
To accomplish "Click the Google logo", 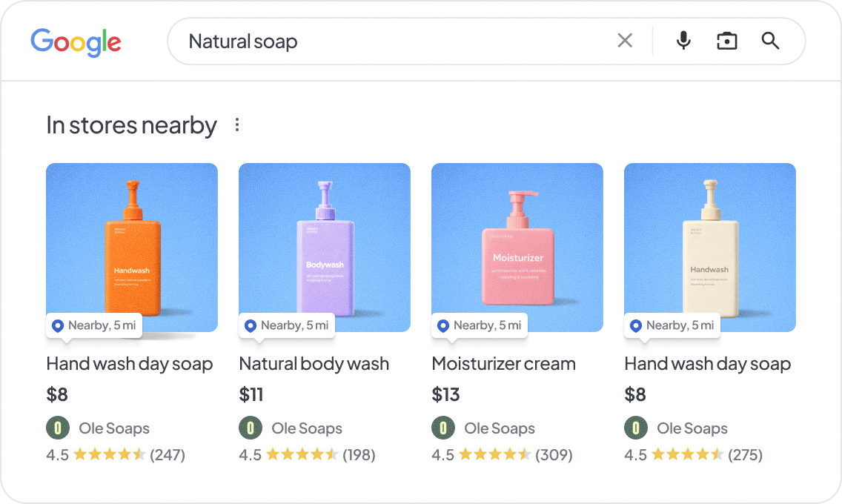I will pyautogui.click(x=76, y=42).
